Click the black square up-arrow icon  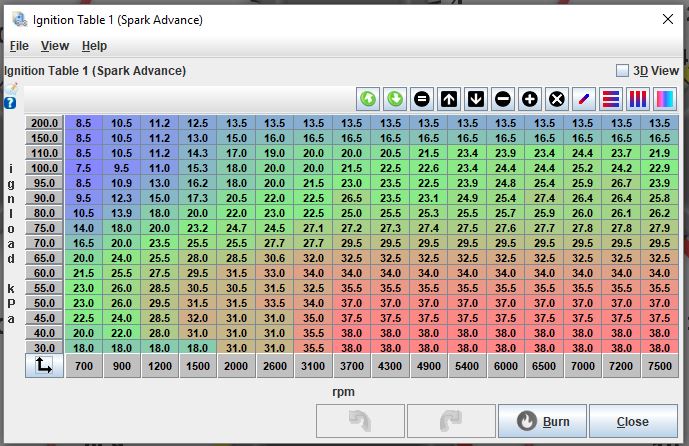coord(449,99)
